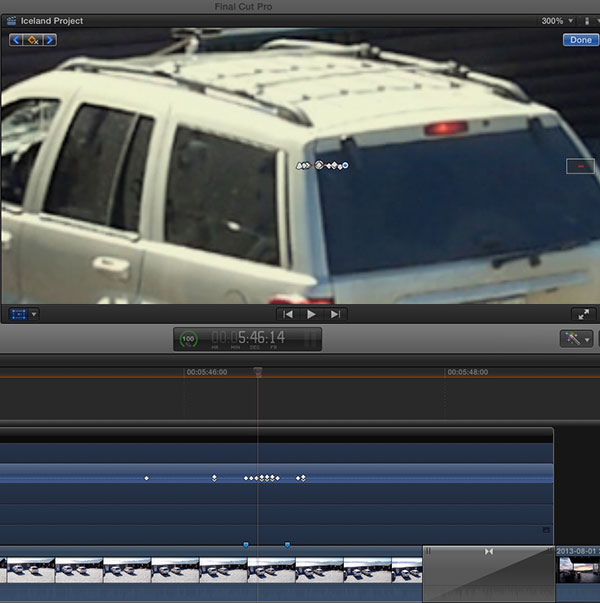This screenshot has width=600, height=603.
Task: Toggle the Transform tool button
Action: click(x=18, y=314)
